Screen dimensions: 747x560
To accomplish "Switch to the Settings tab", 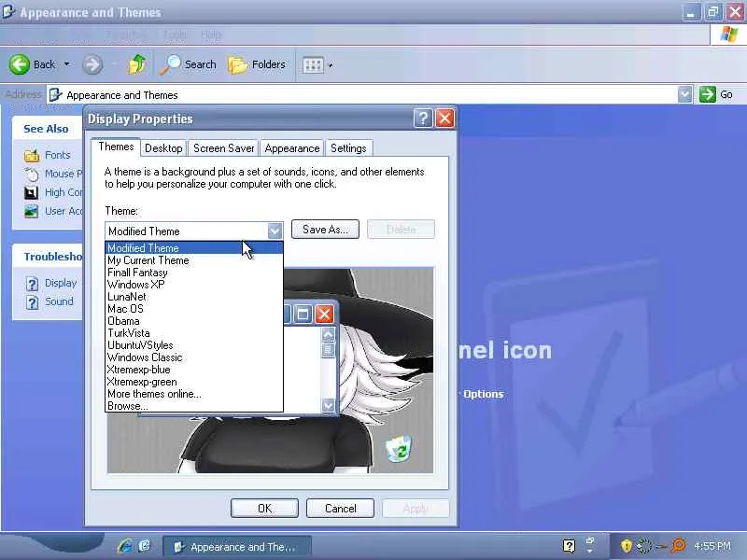I will pos(348,148).
